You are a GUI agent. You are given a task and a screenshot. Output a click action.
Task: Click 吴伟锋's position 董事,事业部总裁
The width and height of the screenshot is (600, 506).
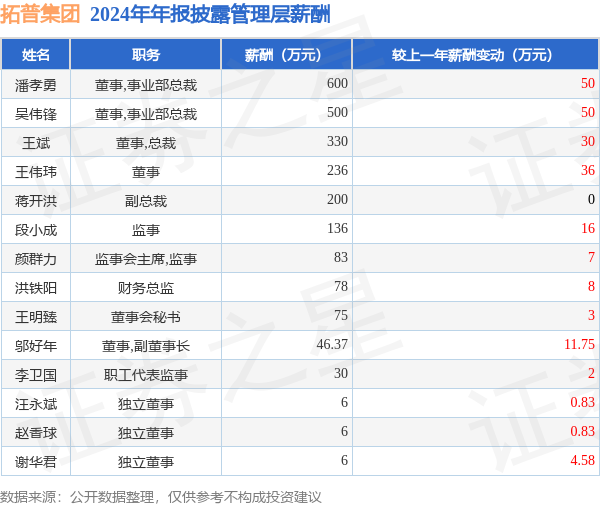pyautogui.click(x=146, y=114)
